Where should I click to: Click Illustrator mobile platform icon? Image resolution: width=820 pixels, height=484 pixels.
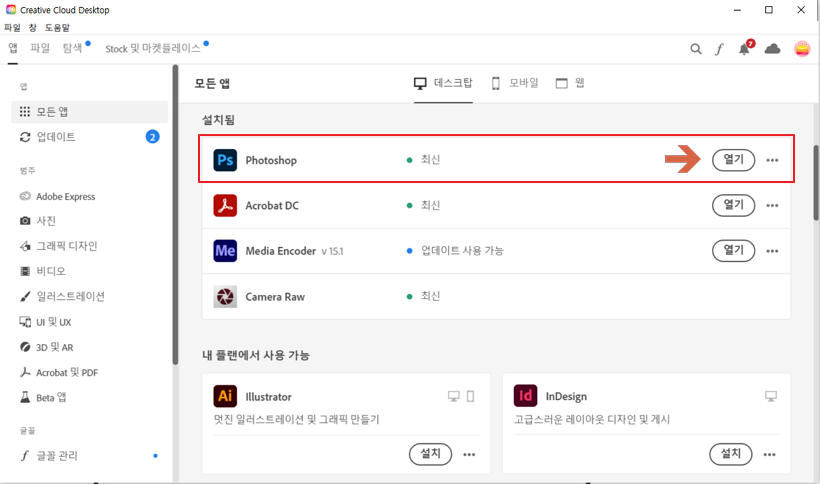pyautogui.click(x=470, y=397)
